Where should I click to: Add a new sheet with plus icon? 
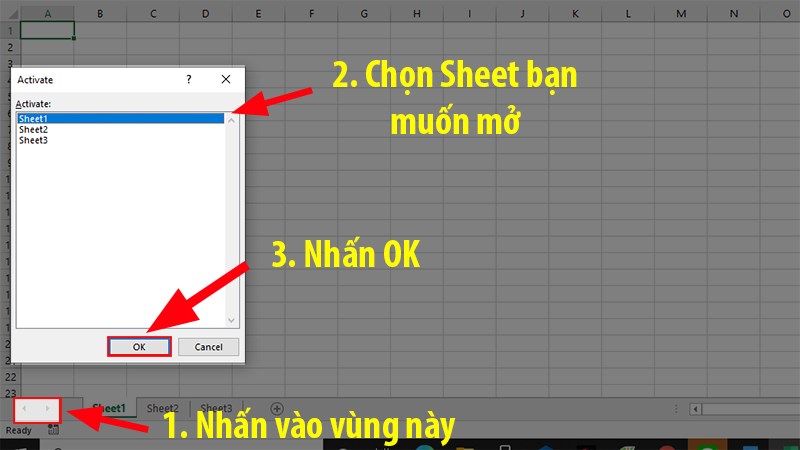(277, 408)
